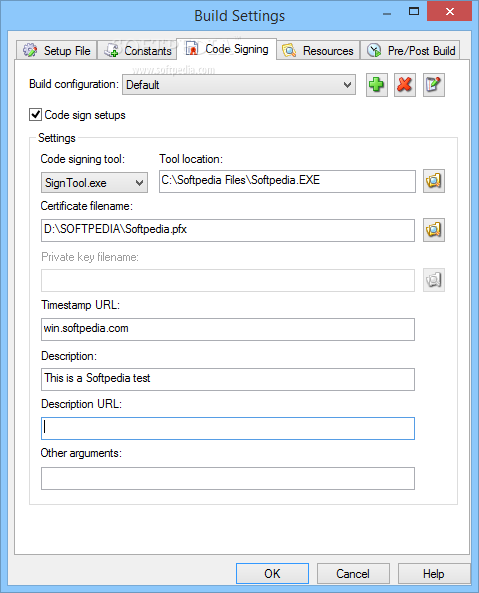Maximize the Build Settings window
This screenshot has width=479, height=593.
(414, 11)
